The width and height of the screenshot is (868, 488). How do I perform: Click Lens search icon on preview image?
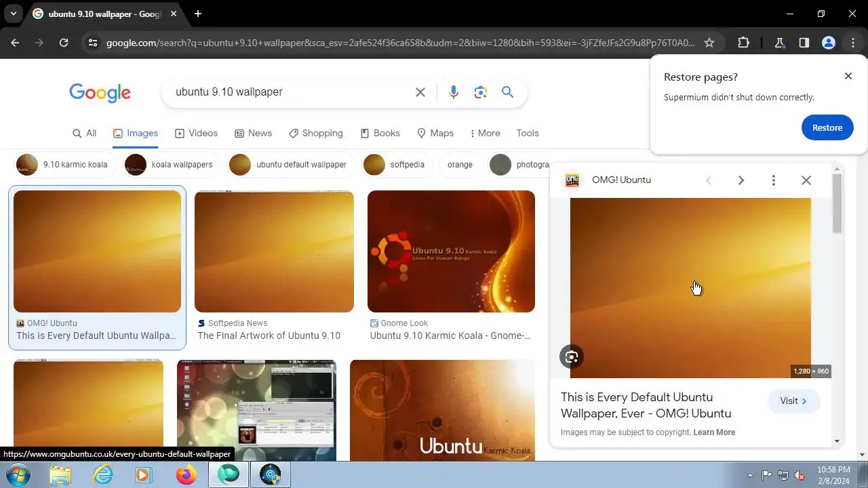572,357
